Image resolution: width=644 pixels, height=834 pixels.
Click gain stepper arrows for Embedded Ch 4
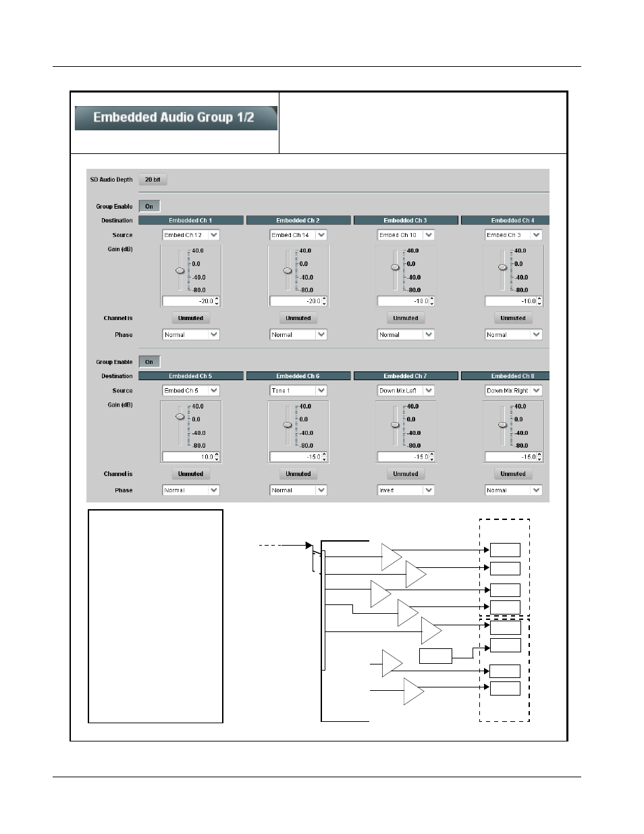tap(539, 301)
